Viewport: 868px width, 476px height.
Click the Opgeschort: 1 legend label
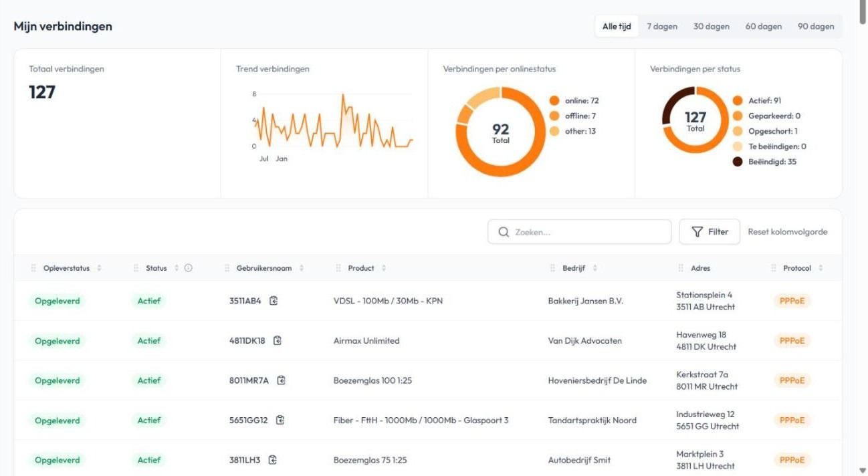[773, 132]
